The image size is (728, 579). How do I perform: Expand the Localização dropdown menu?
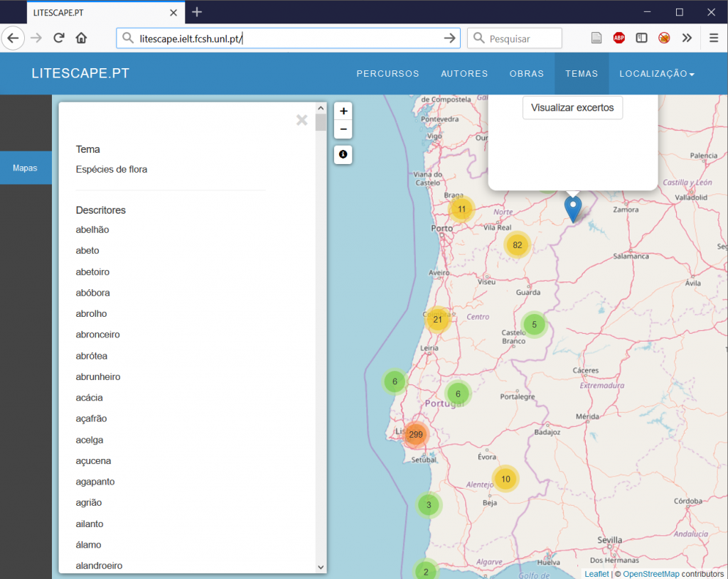tap(656, 74)
